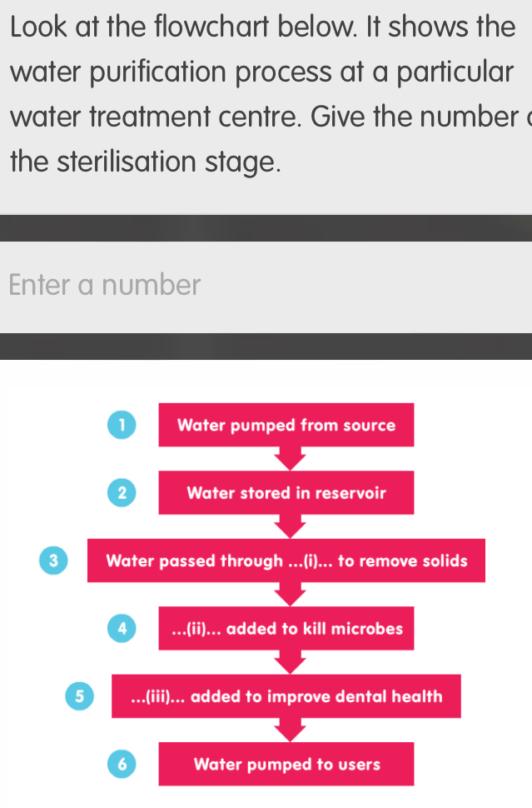This screenshot has height=808, width=532.
Task: Click the 'Enter a number' input field
Action: (266, 286)
